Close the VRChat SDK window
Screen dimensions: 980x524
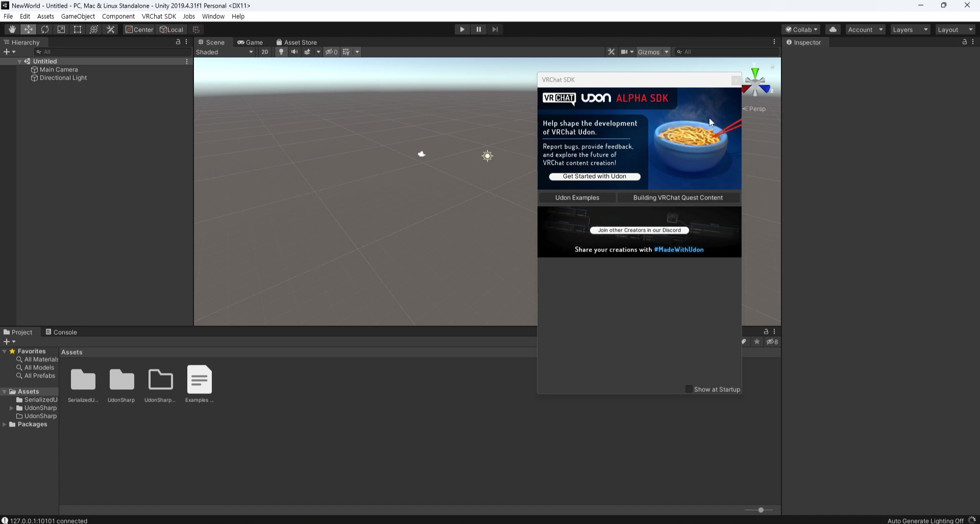click(736, 80)
